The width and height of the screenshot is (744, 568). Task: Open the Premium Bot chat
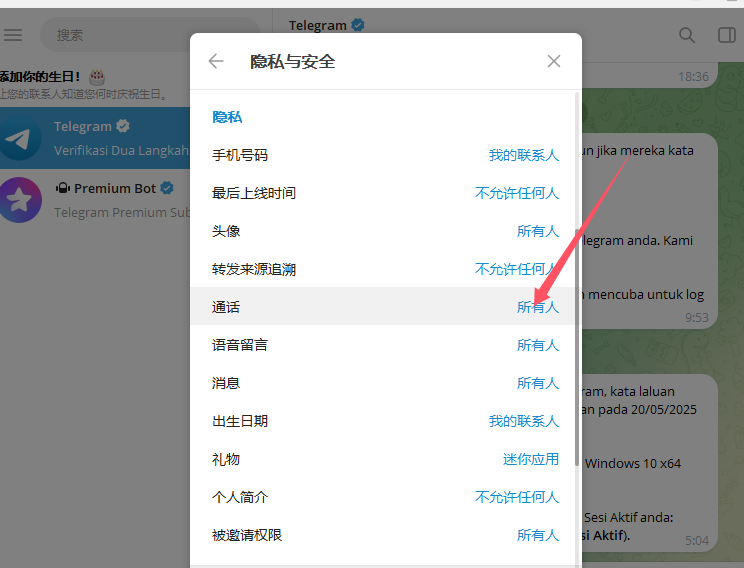(x=95, y=200)
